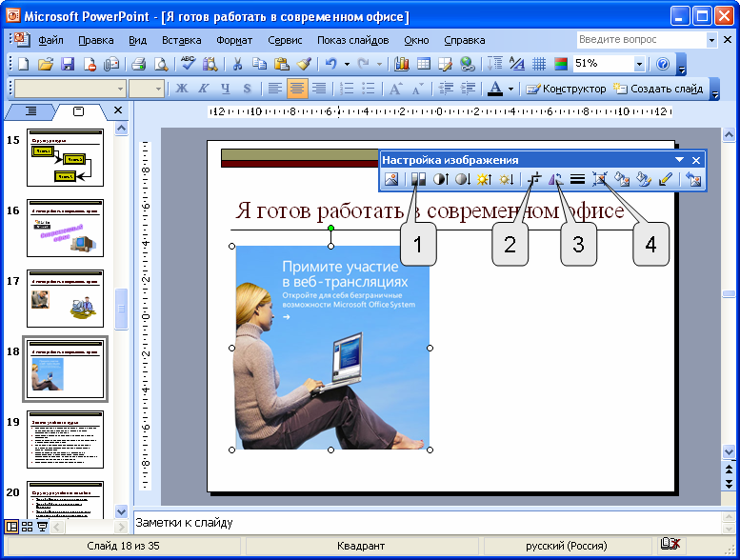Toggle grid display
This screenshot has width=740, height=560.
539,64
